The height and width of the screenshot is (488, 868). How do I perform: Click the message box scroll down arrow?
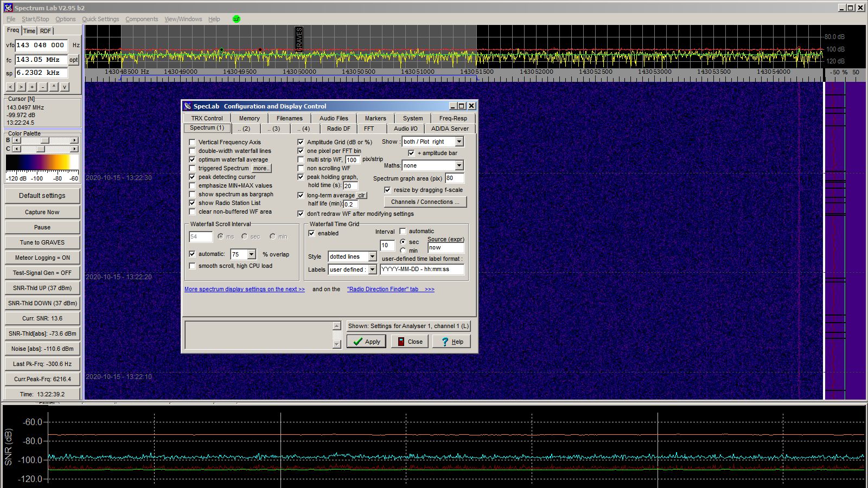(336, 344)
